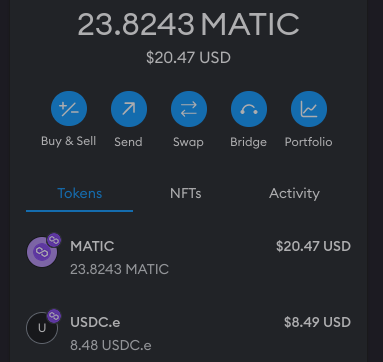Switch to the NFTs tab
Screen dimensions: 383x362
[186, 193]
